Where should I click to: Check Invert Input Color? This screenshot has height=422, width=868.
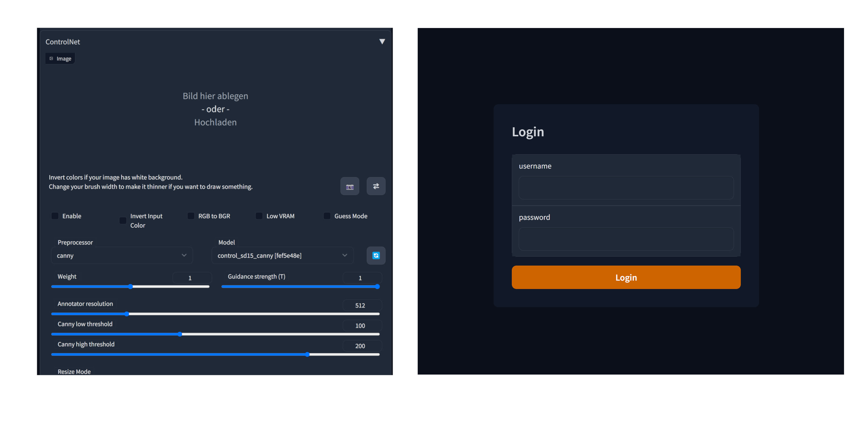click(x=123, y=220)
